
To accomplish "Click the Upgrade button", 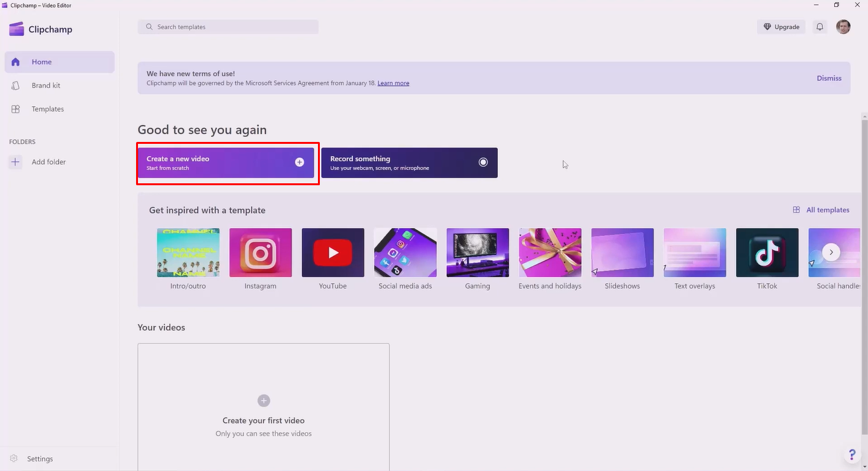I will click(x=781, y=27).
